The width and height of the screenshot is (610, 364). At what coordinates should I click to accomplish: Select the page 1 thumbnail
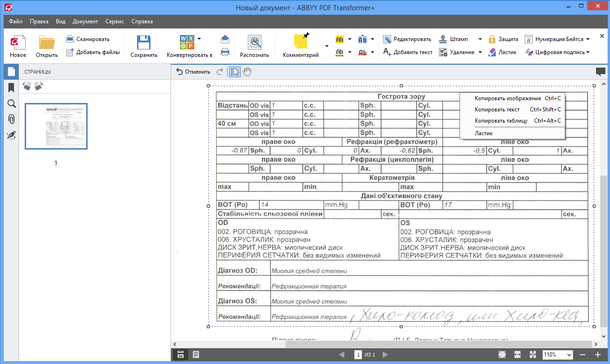click(56, 126)
